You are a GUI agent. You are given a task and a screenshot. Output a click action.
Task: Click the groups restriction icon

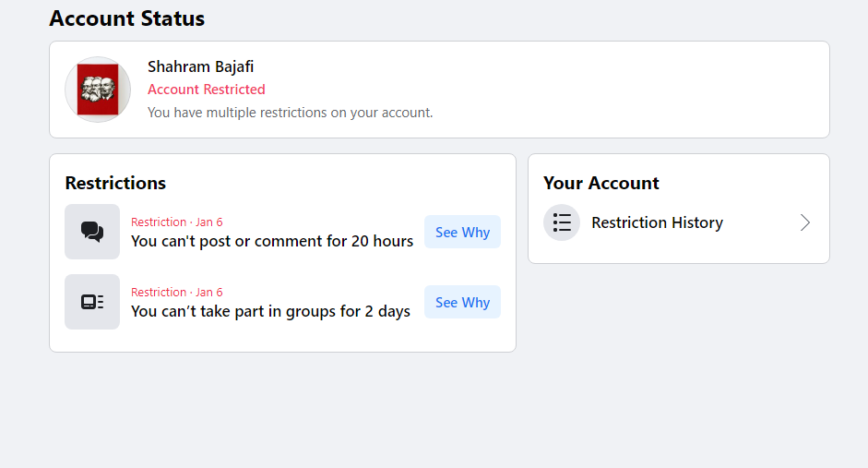(x=92, y=302)
